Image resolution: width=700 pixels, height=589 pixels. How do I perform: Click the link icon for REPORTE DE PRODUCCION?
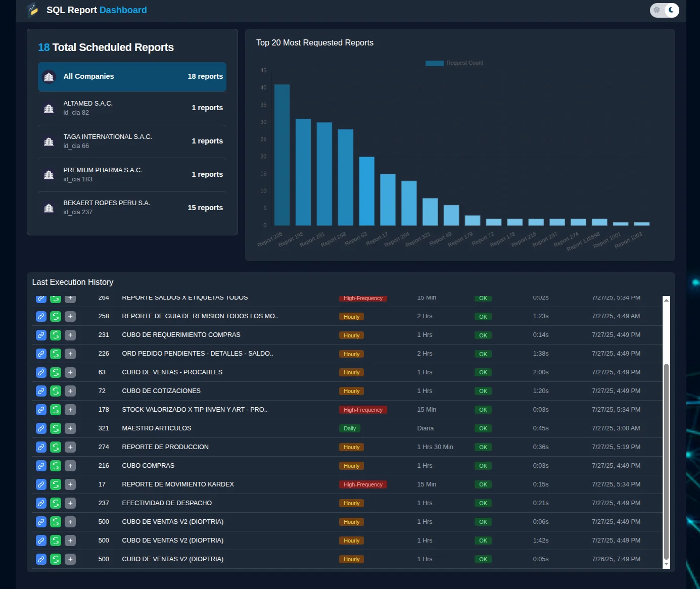(41, 447)
